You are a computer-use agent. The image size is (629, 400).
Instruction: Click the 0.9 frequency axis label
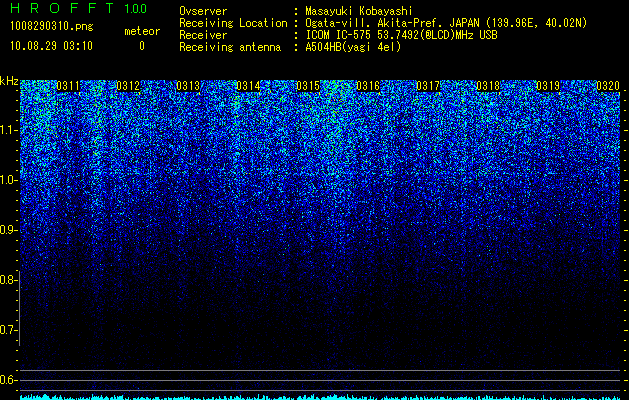pos(8,230)
